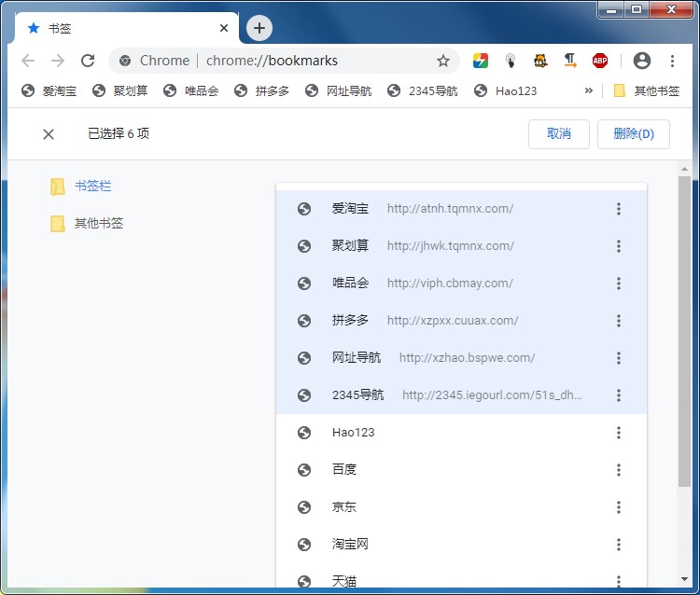This screenshot has height=595, width=700.
Task: Click the bookmark star in address bar
Action: pos(442,61)
